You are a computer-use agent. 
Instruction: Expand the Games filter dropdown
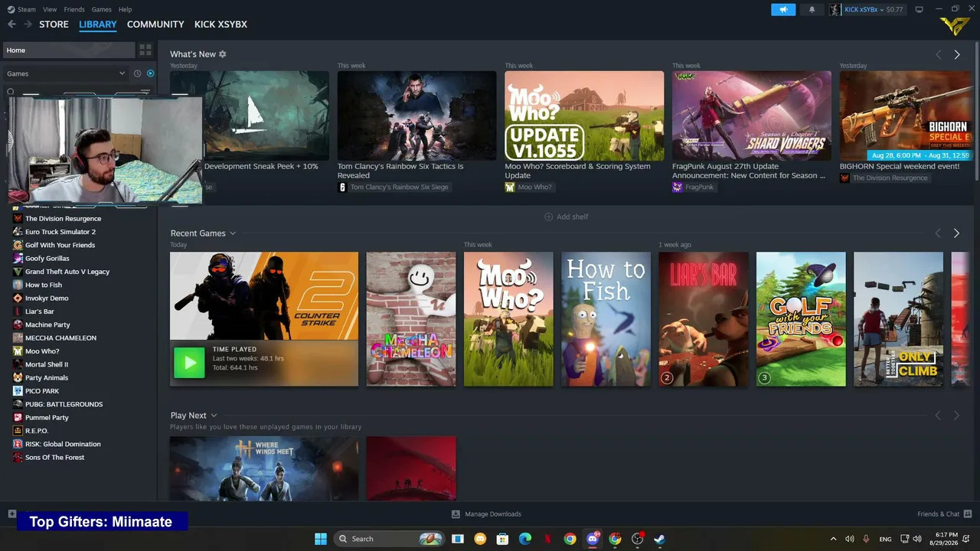click(66, 73)
